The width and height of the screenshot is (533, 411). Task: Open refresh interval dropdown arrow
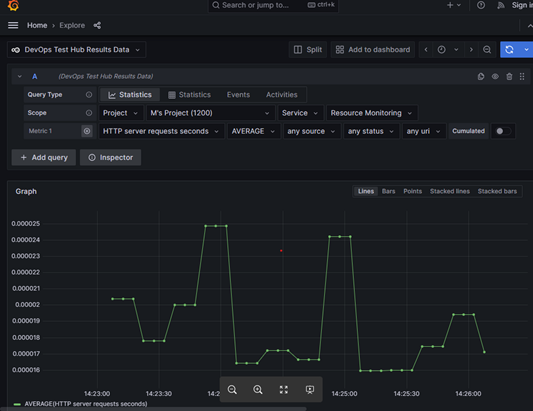526,50
